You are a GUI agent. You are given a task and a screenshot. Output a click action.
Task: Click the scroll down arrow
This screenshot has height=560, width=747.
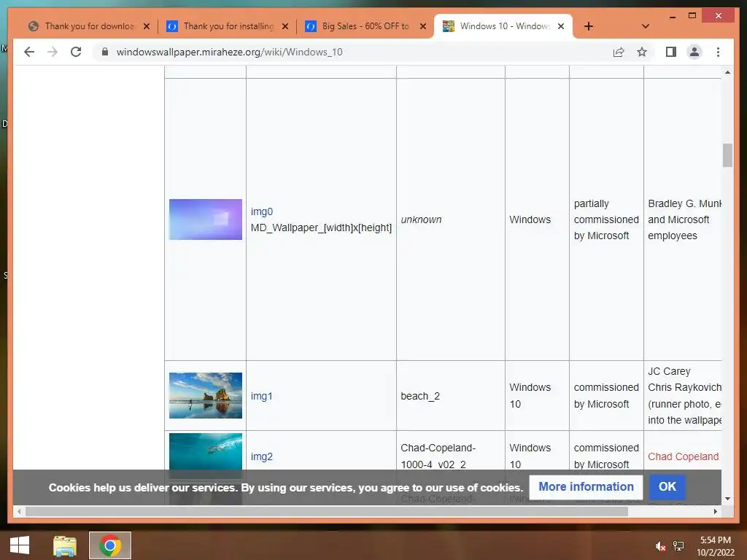[x=727, y=499]
